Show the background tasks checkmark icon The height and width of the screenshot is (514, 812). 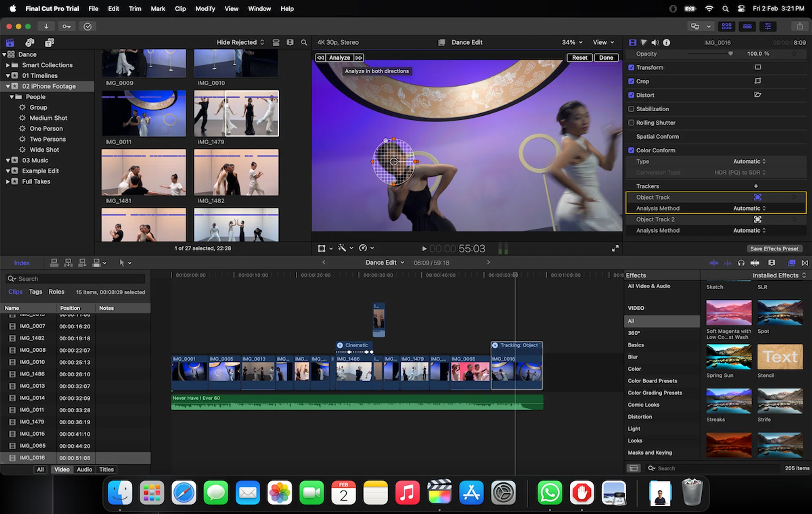(88, 26)
